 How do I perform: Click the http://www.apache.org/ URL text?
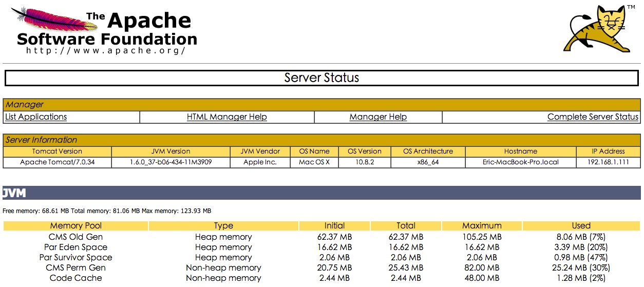[105, 50]
